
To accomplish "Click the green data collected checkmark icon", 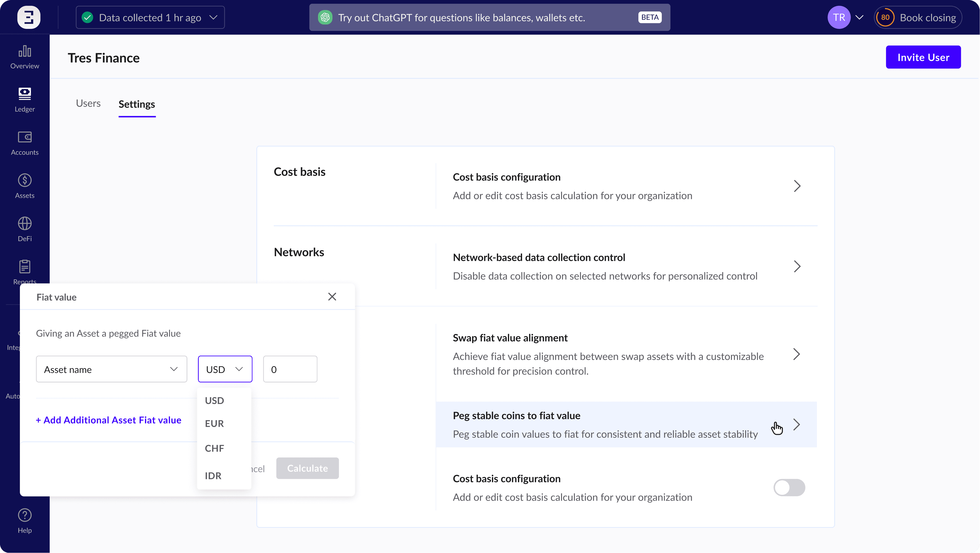I will [x=87, y=17].
